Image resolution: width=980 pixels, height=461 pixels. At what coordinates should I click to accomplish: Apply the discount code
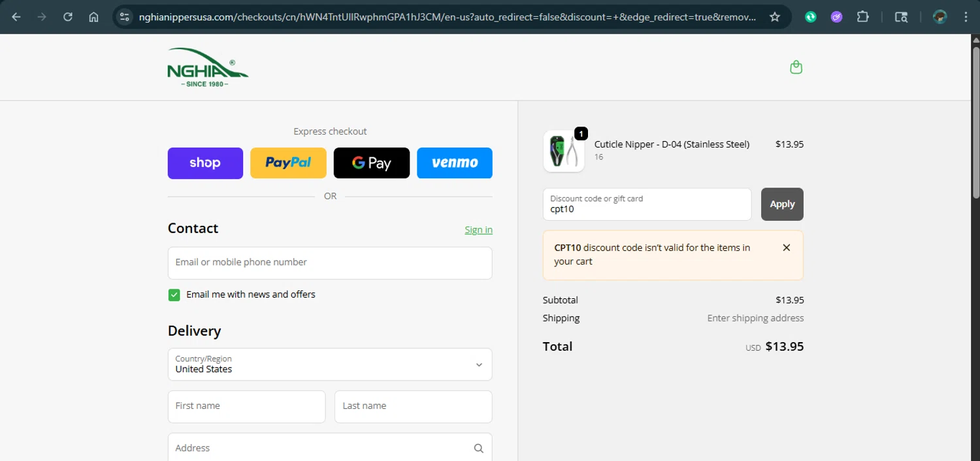(x=782, y=204)
